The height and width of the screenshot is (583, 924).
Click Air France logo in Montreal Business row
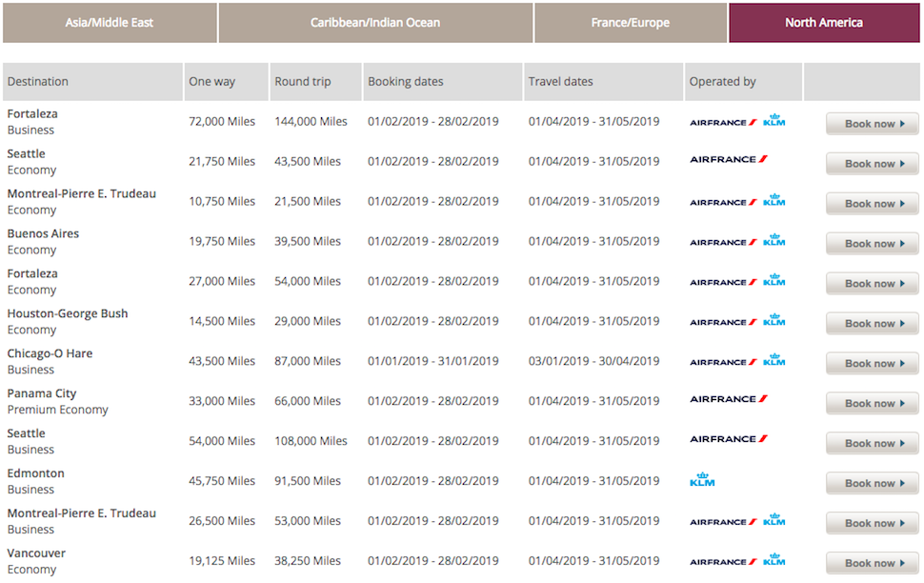point(723,522)
